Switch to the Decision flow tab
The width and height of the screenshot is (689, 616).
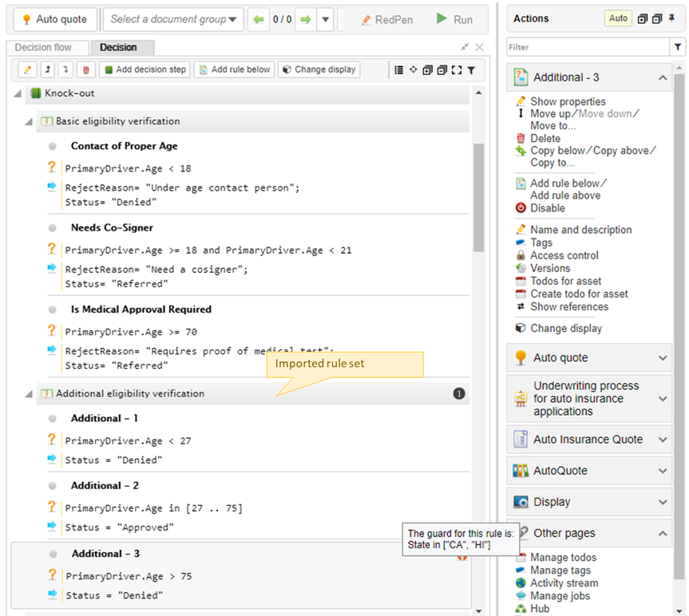point(43,48)
